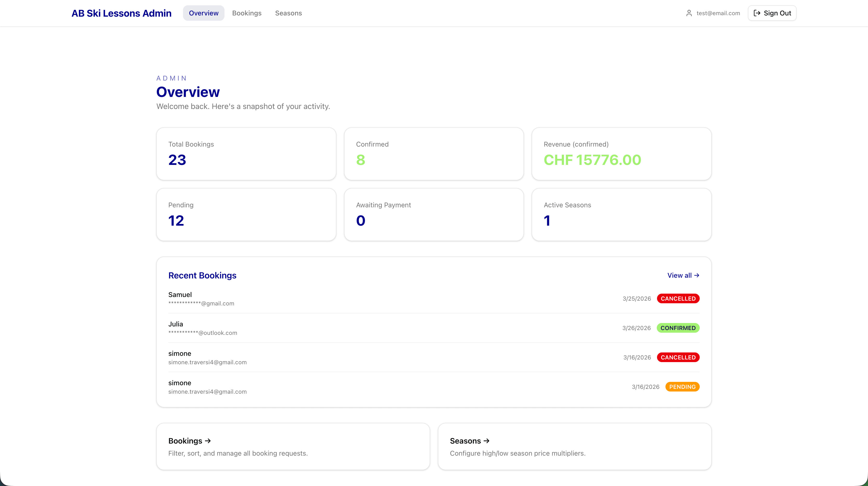
Task: Click Julia's booking row in Recent Bookings
Action: click(434, 328)
